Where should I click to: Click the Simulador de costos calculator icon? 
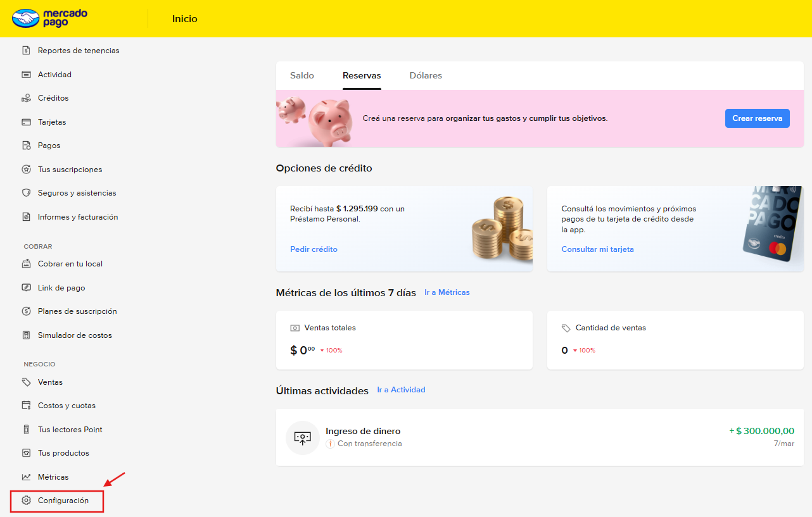click(26, 335)
